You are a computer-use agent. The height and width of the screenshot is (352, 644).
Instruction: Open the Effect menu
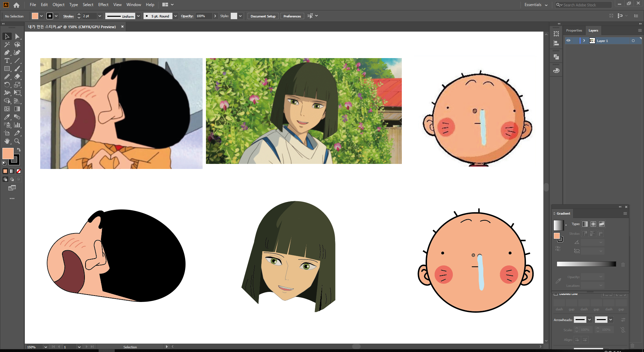tap(103, 5)
